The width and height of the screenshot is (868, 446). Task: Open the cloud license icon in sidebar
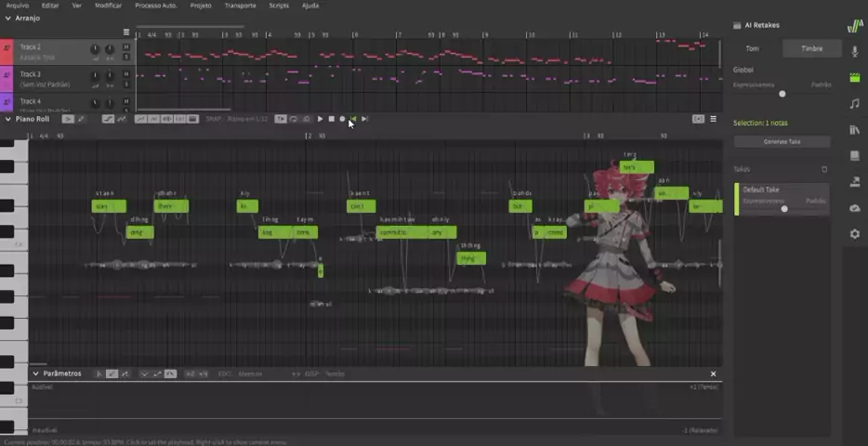pyautogui.click(x=855, y=208)
